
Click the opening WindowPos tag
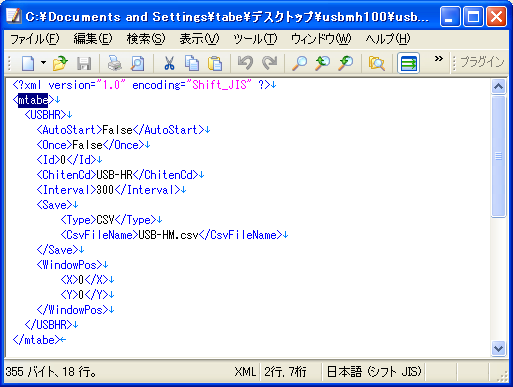coord(72,265)
